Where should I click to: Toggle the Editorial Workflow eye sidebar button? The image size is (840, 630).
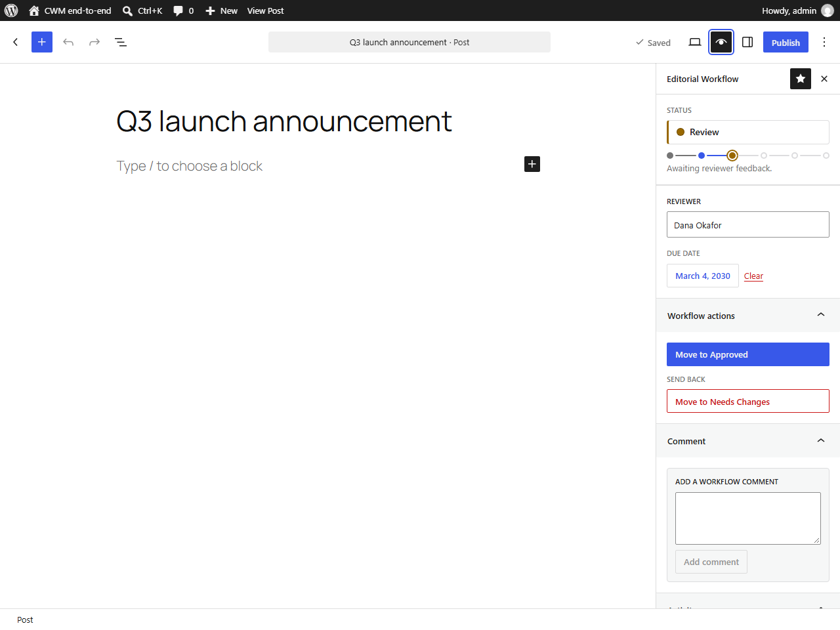click(721, 42)
